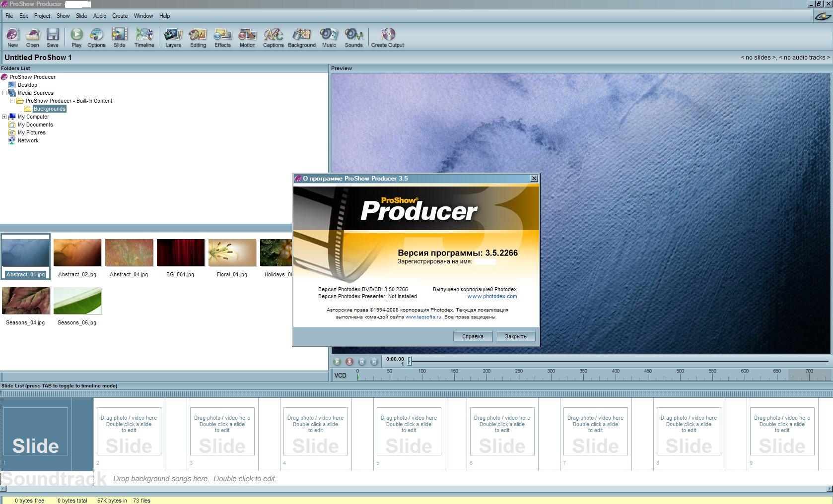Open the Window menu
Viewport: 833px width, 504px height.
pyautogui.click(x=143, y=16)
